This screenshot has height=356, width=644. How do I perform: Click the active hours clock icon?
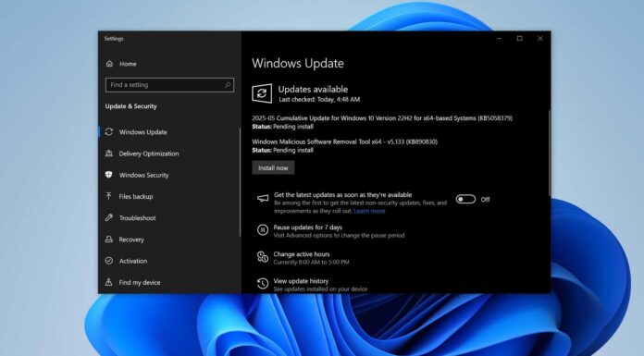pos(263,257)
